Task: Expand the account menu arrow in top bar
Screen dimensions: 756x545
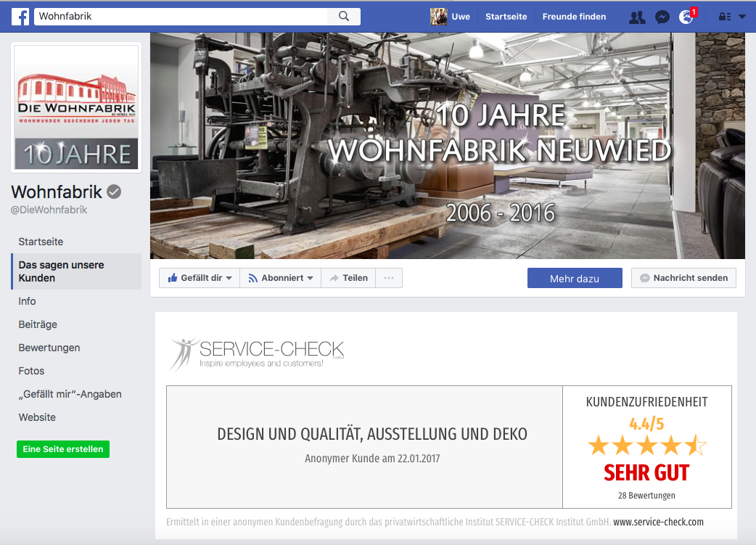Action: coord(741,17)
